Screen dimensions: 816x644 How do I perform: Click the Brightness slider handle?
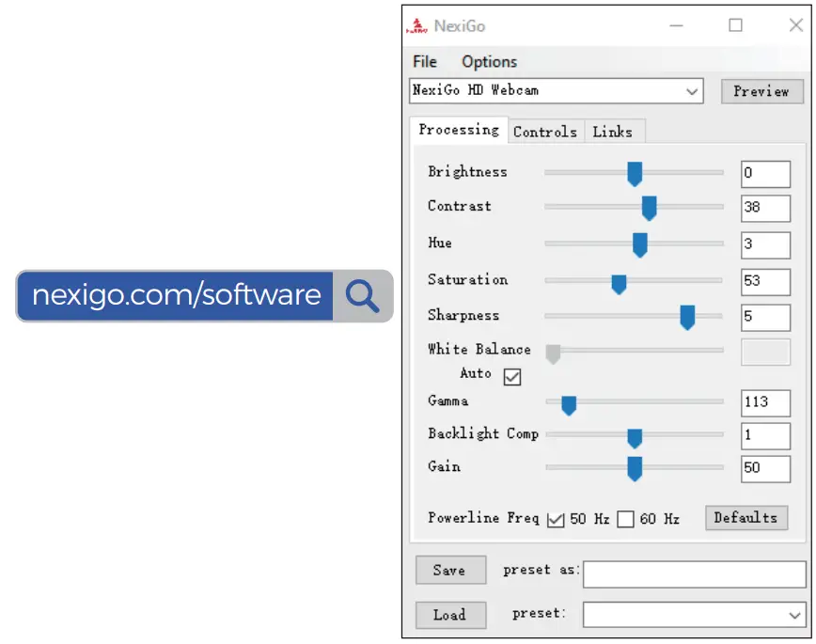(x=635, y=174)
